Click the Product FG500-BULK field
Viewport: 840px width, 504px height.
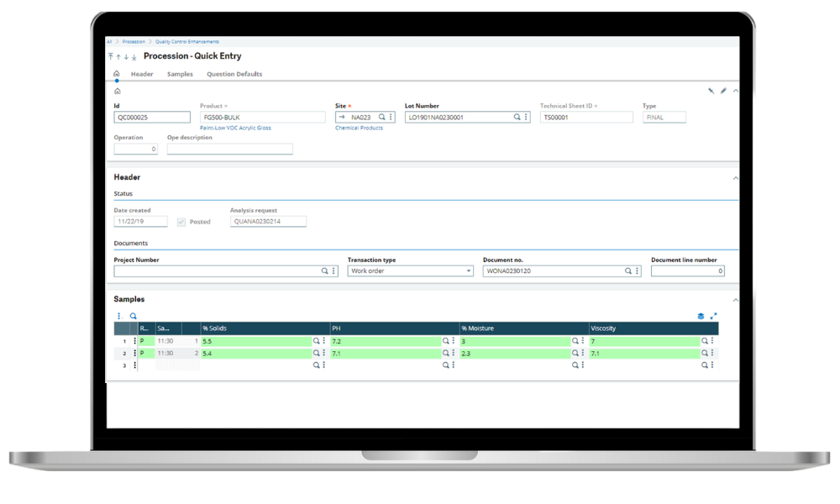[262, 118]
